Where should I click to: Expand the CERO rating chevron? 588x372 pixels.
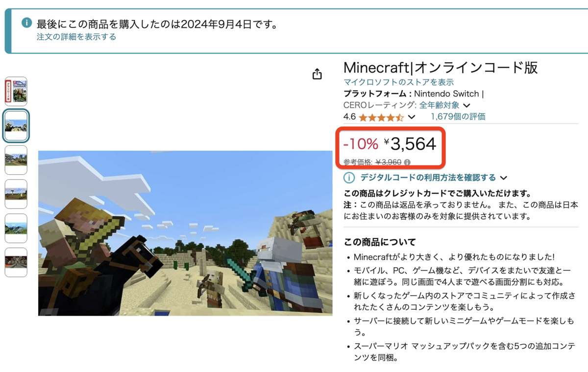point(467,105)
